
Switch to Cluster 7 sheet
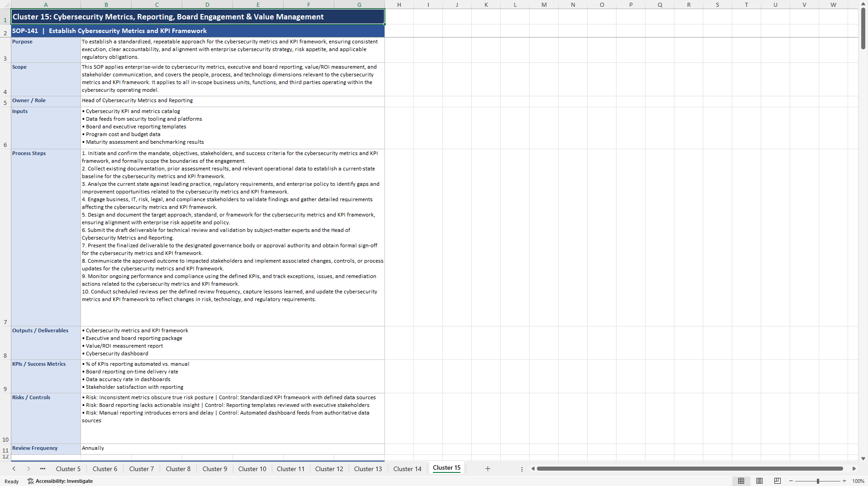click(142, 469)
